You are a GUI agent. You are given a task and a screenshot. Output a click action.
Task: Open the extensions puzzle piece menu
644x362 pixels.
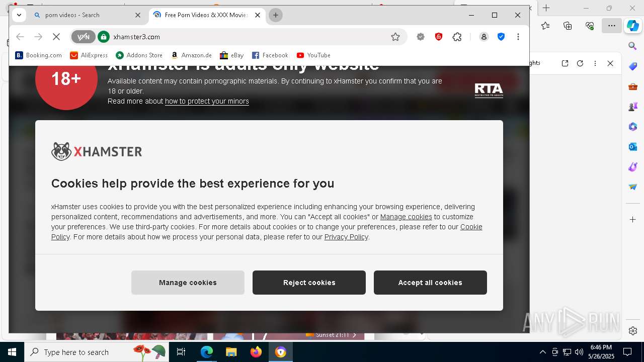point(457,37)
